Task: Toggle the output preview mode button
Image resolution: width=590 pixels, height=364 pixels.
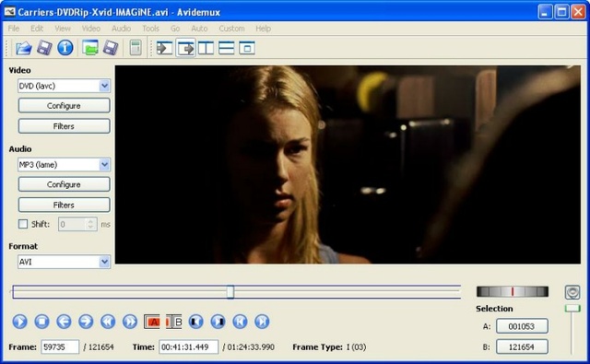Action: tap(185, 48)
